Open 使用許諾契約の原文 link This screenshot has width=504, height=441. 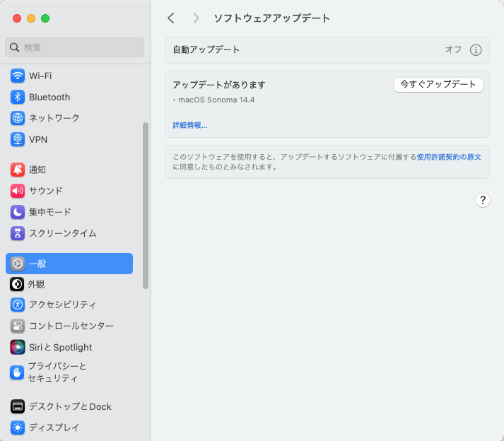pyautogui.click(x=449, y=157)
